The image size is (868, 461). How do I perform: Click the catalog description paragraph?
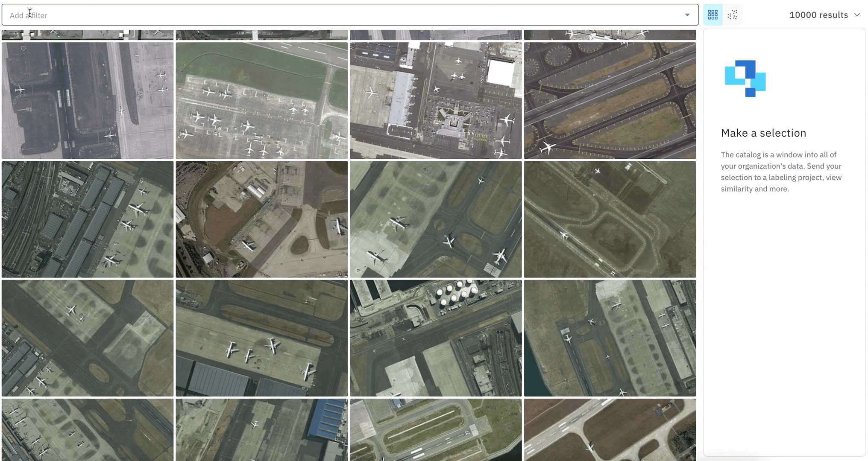pos(781,172)
